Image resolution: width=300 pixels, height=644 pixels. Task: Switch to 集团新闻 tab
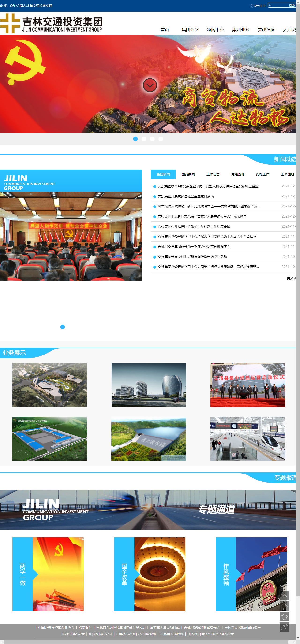tap(163, 174)
